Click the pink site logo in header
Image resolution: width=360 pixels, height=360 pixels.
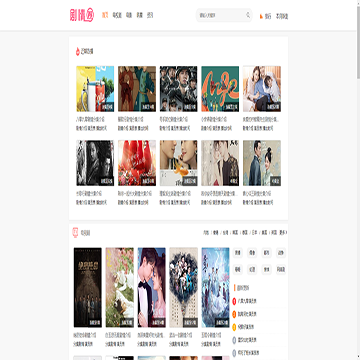coord(82,15)
